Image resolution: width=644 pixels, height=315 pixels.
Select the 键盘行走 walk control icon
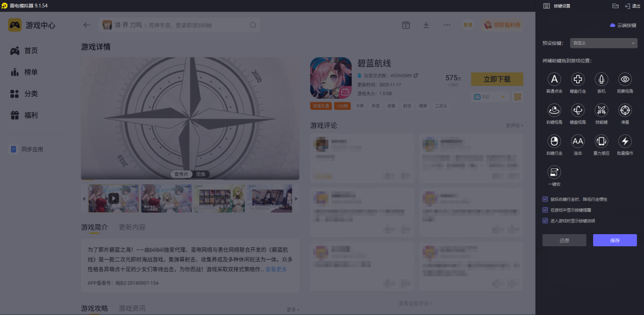(577, 79)
